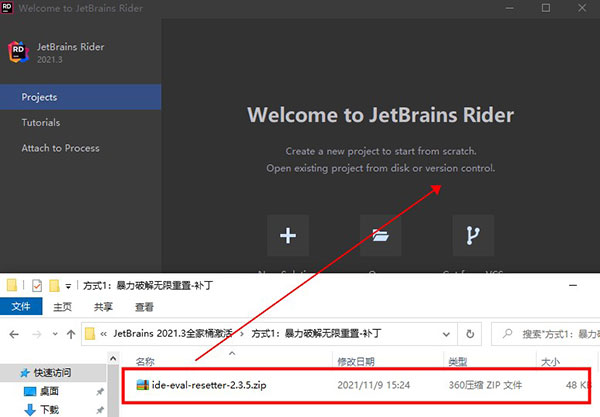
Task: Click Explorer back navigation arrow
Action: [14, 335]
